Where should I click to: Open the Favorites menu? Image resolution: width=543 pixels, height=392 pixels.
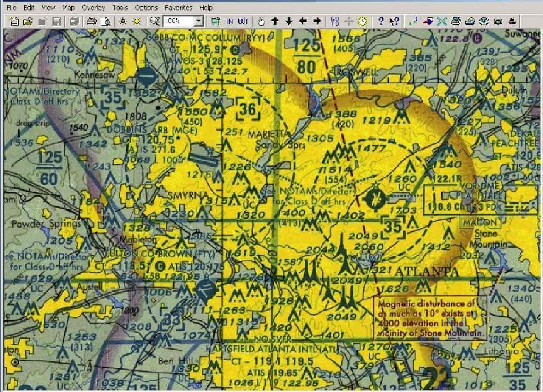point(178,8)
